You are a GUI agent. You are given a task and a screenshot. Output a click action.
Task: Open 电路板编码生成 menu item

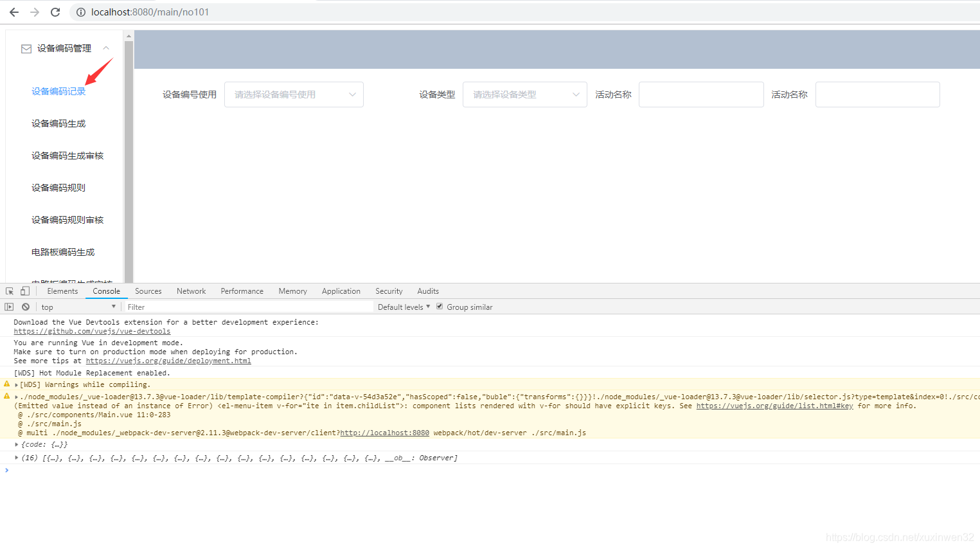coord(63,252)
